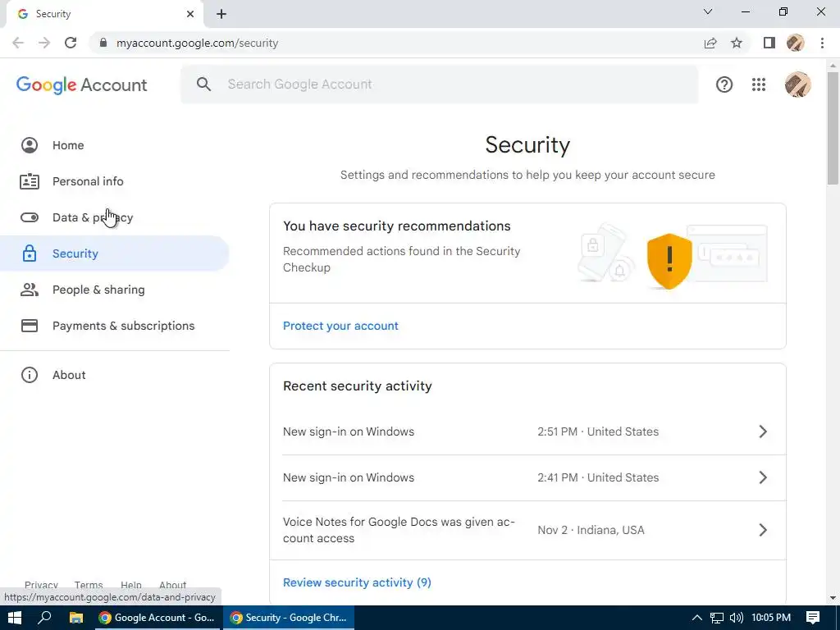The image size is (840, 630).
Task: Click Review security activity (9) link
Action: coord(357,582)
